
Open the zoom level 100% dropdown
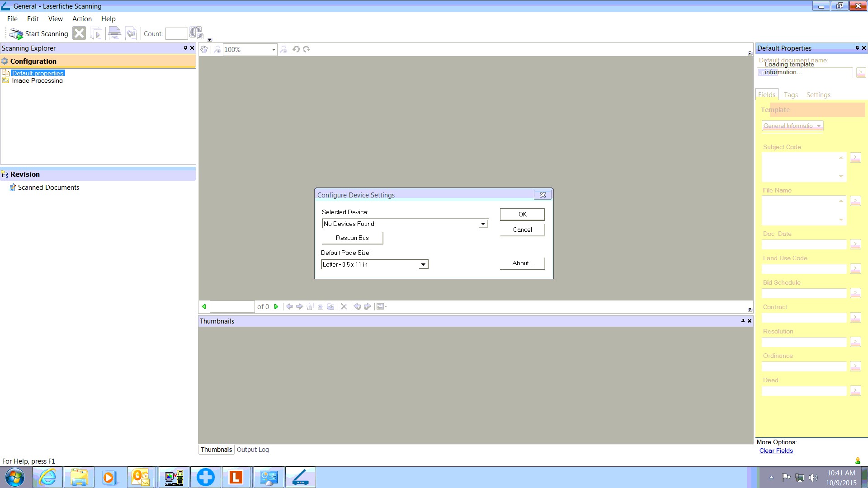point(274,50)
